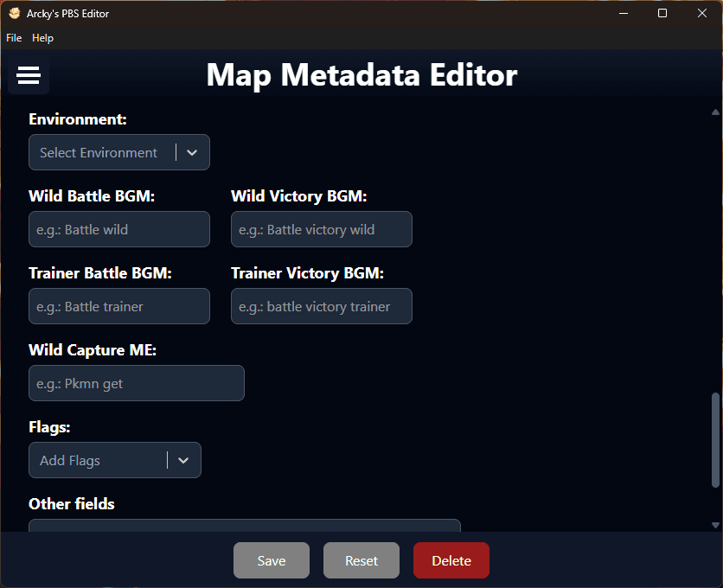Image resolution: width=723 pixels, height=588 pixels.
Task: Click the scroll down arrow
Action: point(715,525)
